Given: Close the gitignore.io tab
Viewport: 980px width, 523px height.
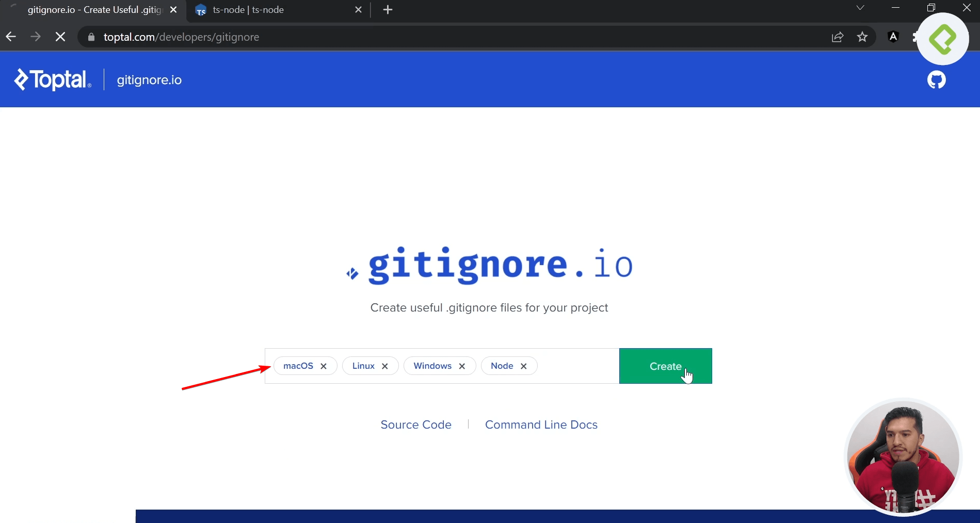Looking at the screenshot, I should tap(173, 10).
